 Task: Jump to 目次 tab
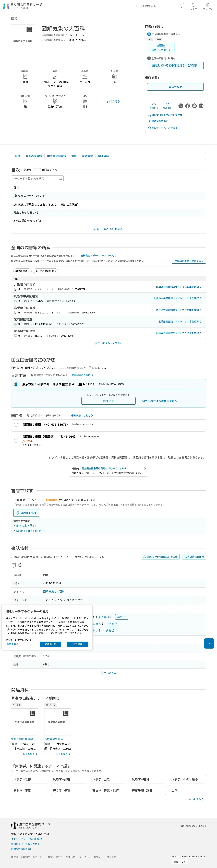[18, 156]
